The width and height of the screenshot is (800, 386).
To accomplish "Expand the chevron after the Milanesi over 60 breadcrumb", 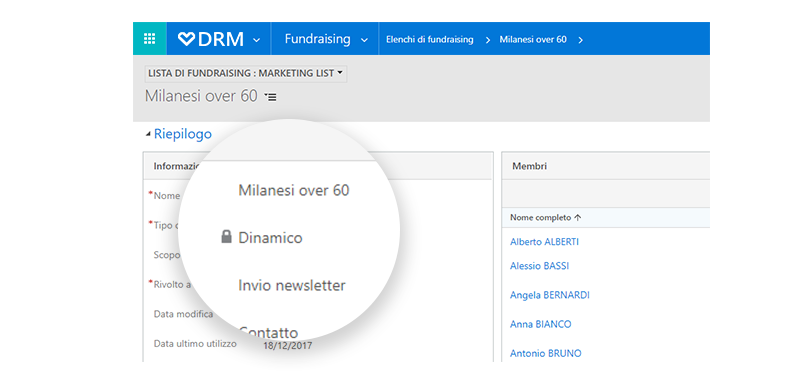I will pyautogui.click(x=581, y=40).
